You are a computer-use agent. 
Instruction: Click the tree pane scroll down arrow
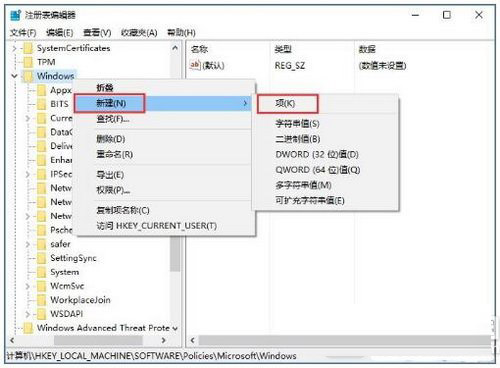pyautogui.click(x=175, y=328)
